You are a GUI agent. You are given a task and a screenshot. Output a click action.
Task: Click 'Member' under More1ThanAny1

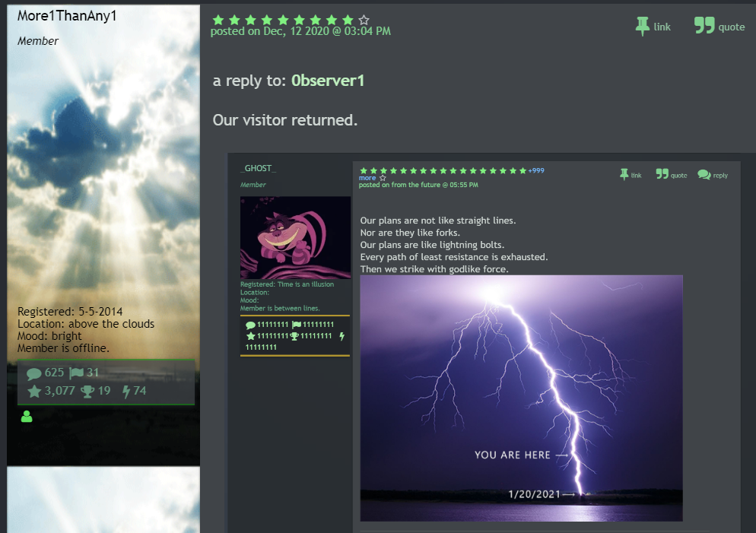(37, 41)
